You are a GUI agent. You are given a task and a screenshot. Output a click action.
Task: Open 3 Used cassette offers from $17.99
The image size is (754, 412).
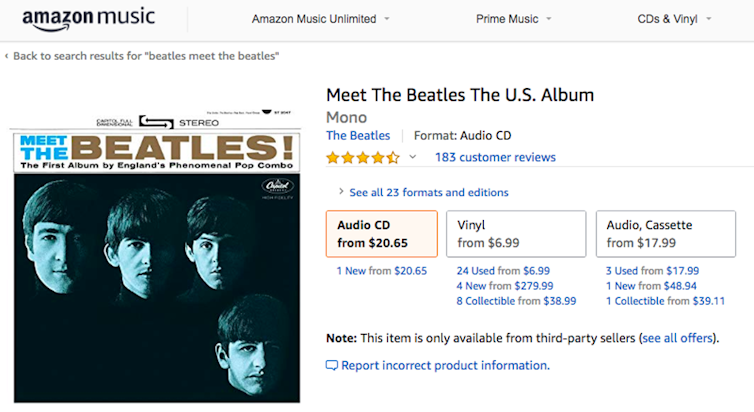pos(652,271)
